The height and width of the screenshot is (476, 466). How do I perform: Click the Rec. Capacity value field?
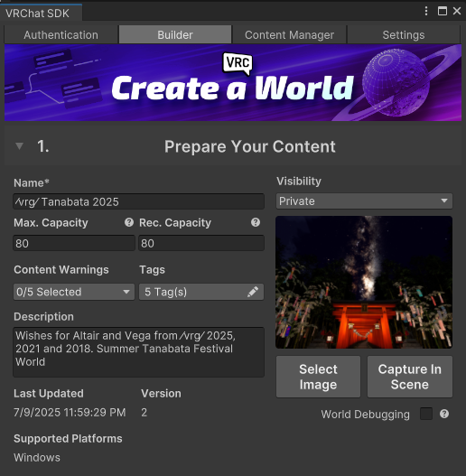[201, 243]
